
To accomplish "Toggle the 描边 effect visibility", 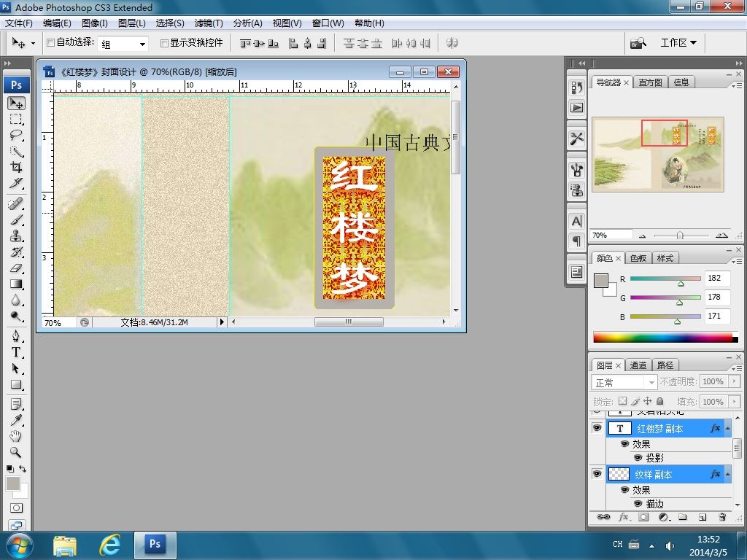I will point(638,503).
